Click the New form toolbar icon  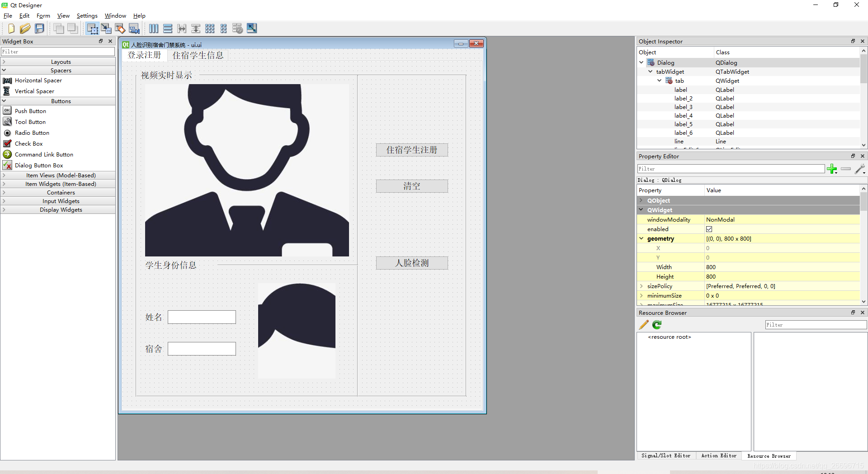pos(11,28)
